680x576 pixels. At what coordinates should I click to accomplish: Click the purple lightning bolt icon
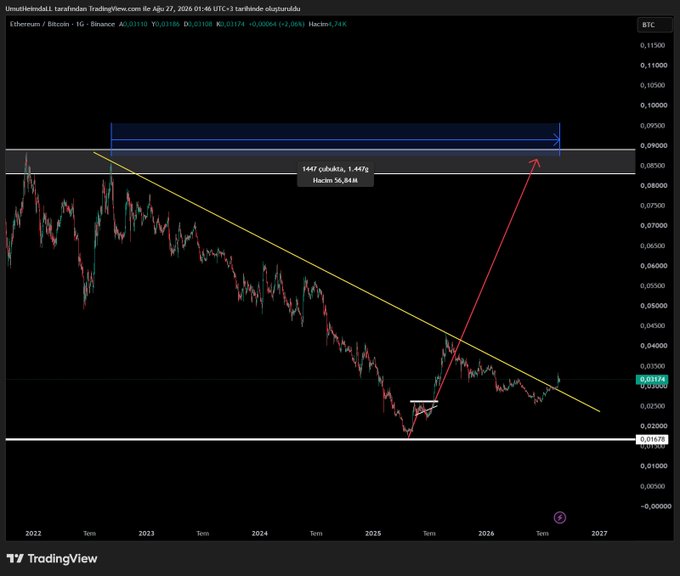pyautogui.click(x=559, y=517)
